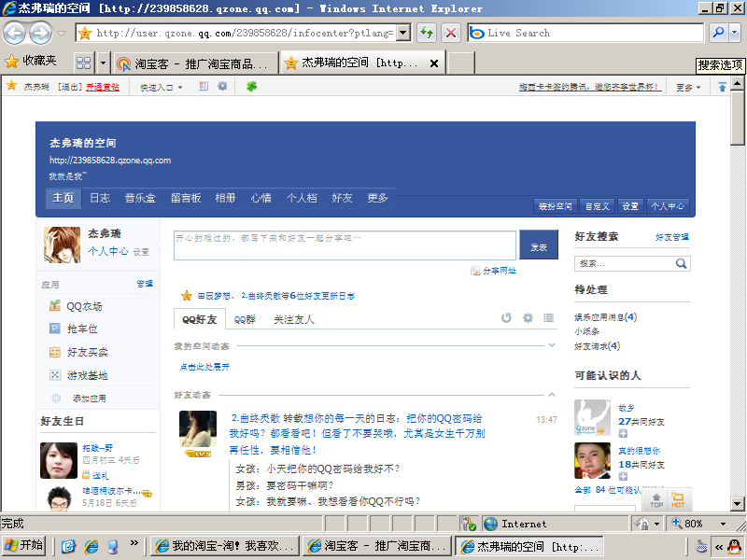The height and width of the screenshot is (560, 747).
Task: Click the 自定义 customize button
Action: (598, 206)
